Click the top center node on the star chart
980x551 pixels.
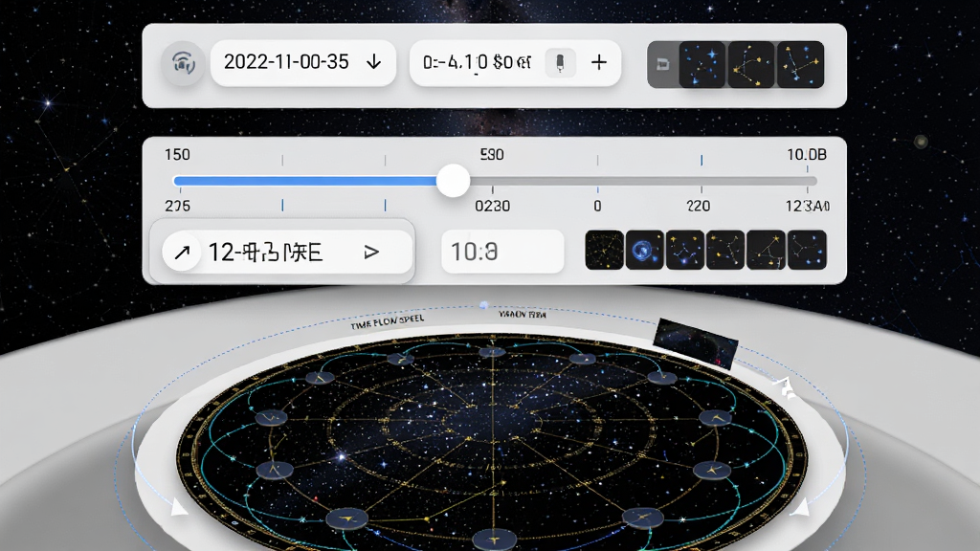click(x=493, y=352)
